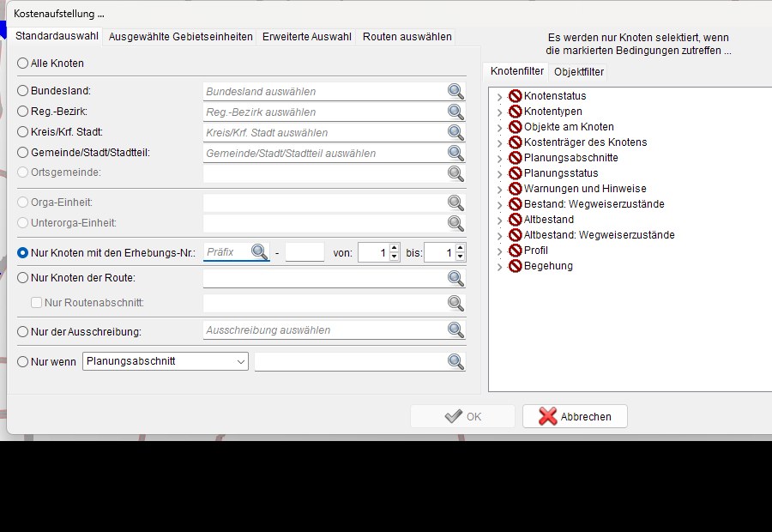The width and height of the screenshot is (772, 532).
Task: Select the Bundesland radio button
Action: coord(22,91)
